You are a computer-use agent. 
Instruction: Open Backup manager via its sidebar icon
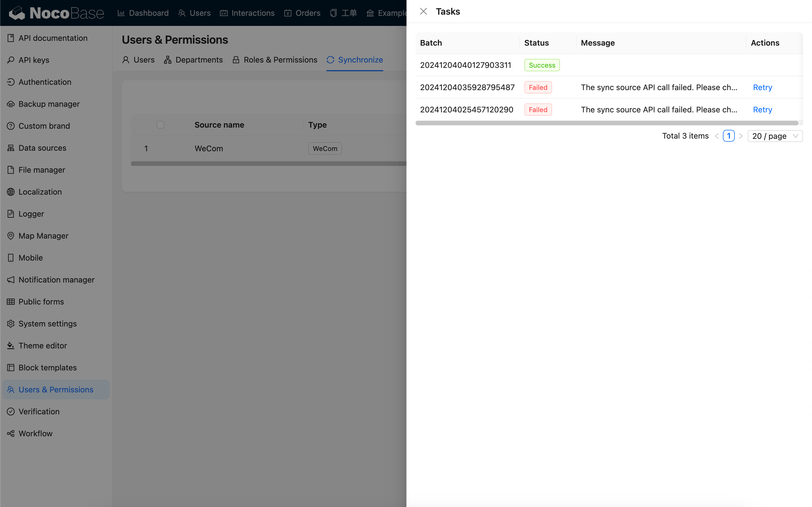(11, 104)
